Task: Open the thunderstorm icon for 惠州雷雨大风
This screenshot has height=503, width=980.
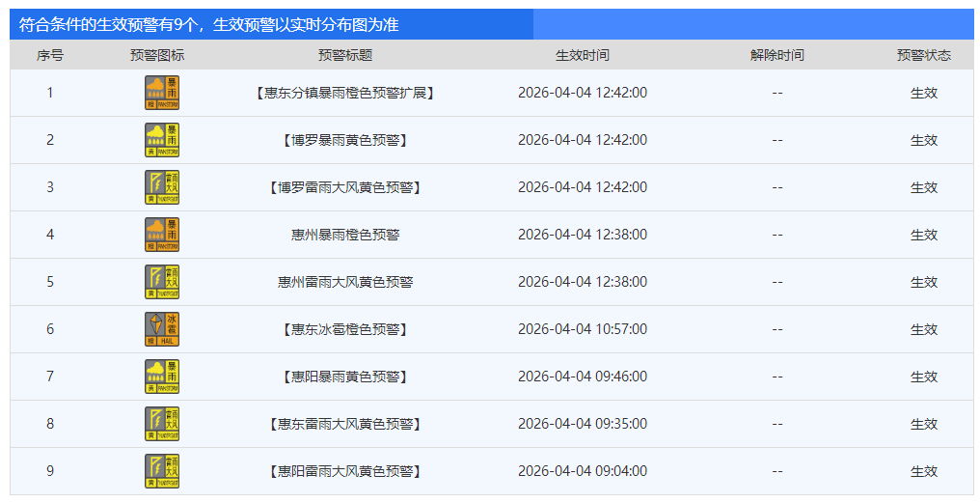Action: click(x=162, y=282)
